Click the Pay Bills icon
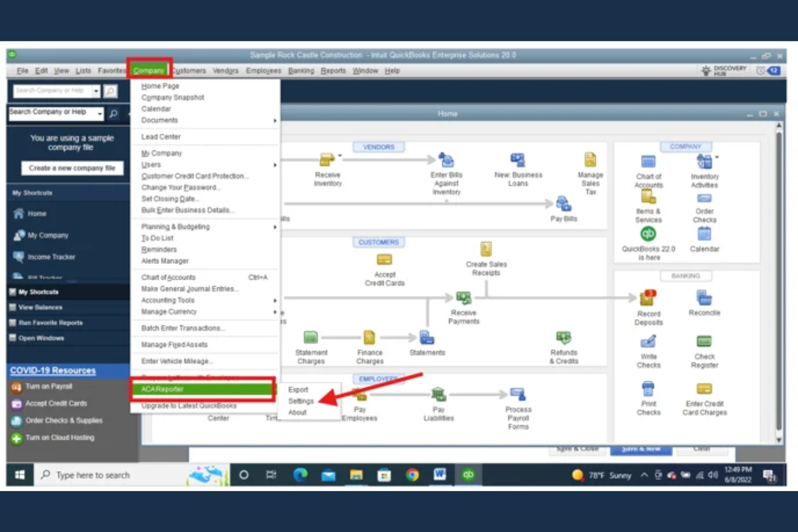This screenshot has width=798, height=532. pos(563,204)
